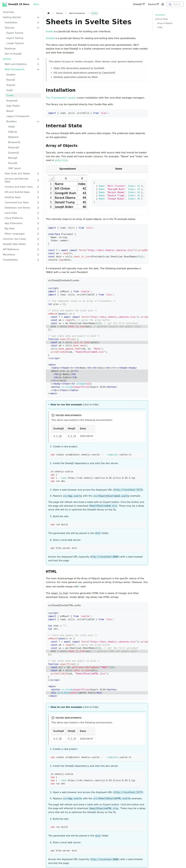
Task: Expand the API Reference chevron
Action: click(x=38, y=249)
